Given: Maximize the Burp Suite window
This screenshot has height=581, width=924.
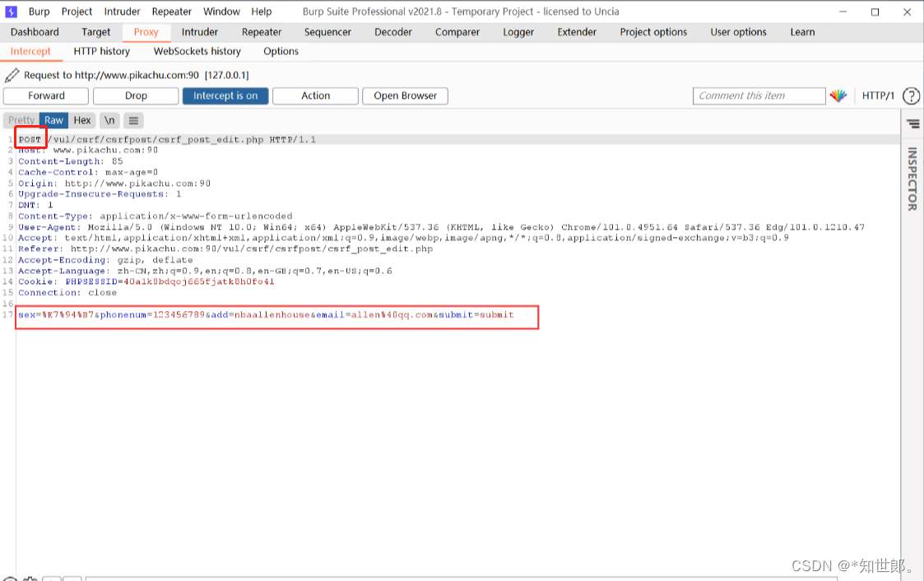Looking at the screenshot, I should click(x=875, y=12).
